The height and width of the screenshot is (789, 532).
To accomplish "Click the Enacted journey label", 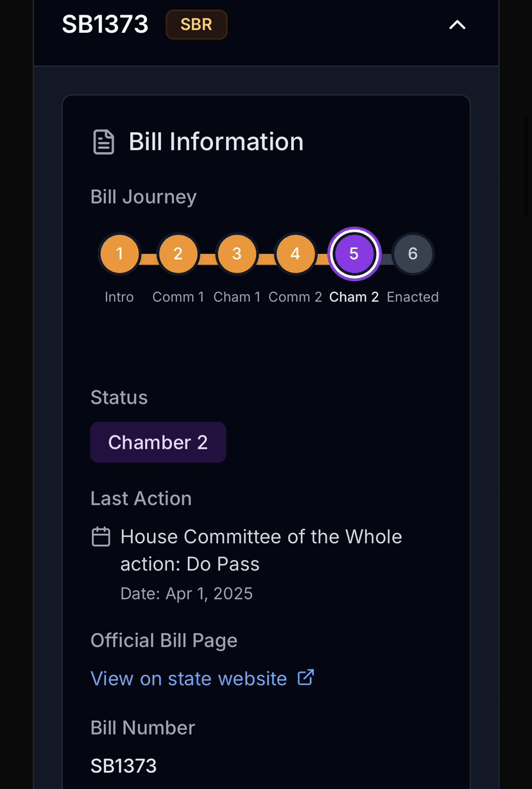I will (413, 297).
